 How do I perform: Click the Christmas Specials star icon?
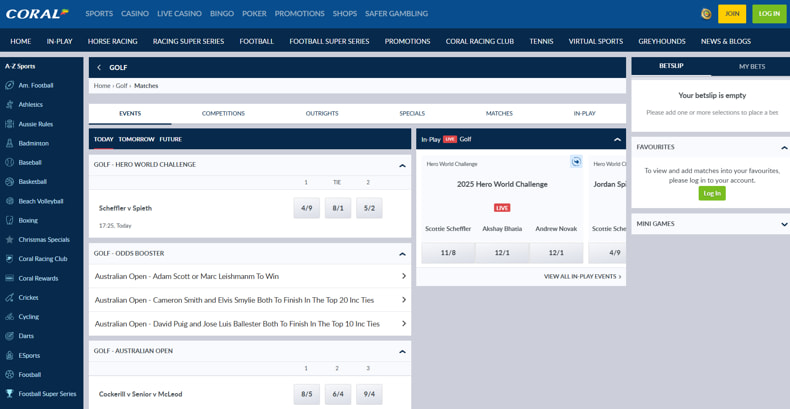point(9,240)
